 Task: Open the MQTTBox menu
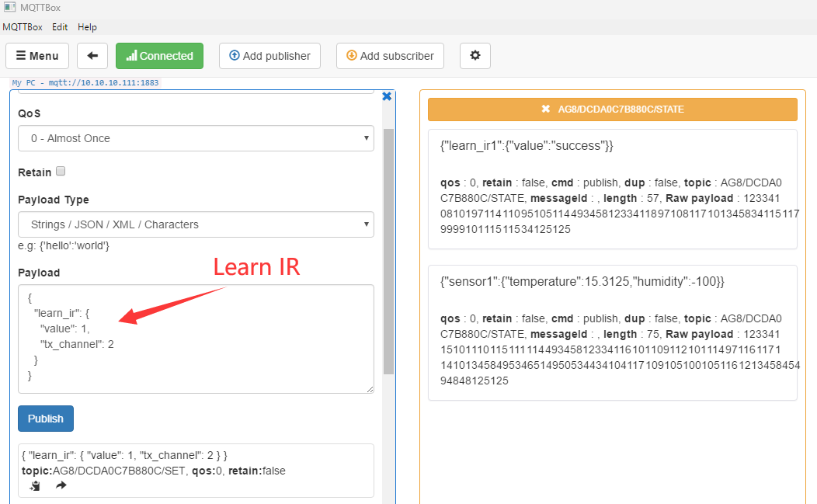click(23, 27)
